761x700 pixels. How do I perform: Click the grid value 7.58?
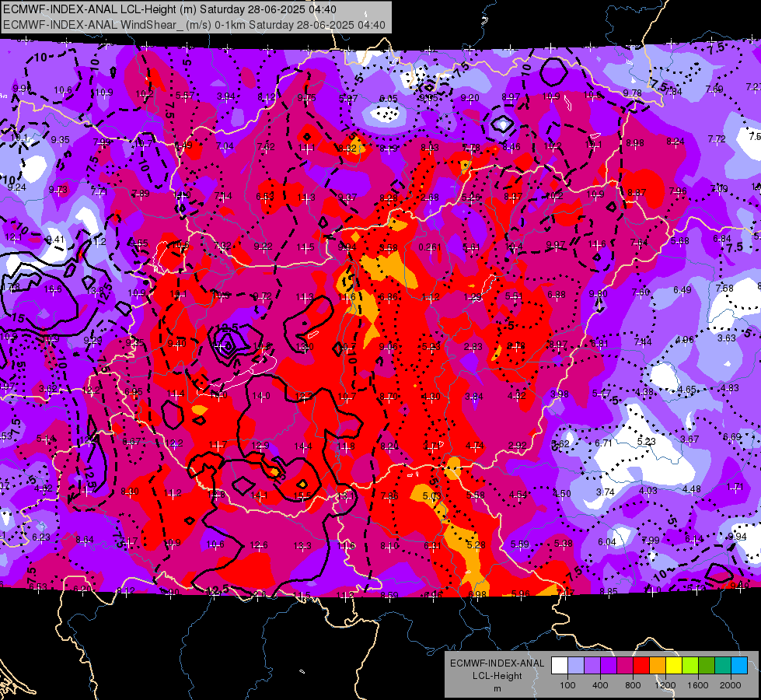pyautogui.click(x=724, y=289)
